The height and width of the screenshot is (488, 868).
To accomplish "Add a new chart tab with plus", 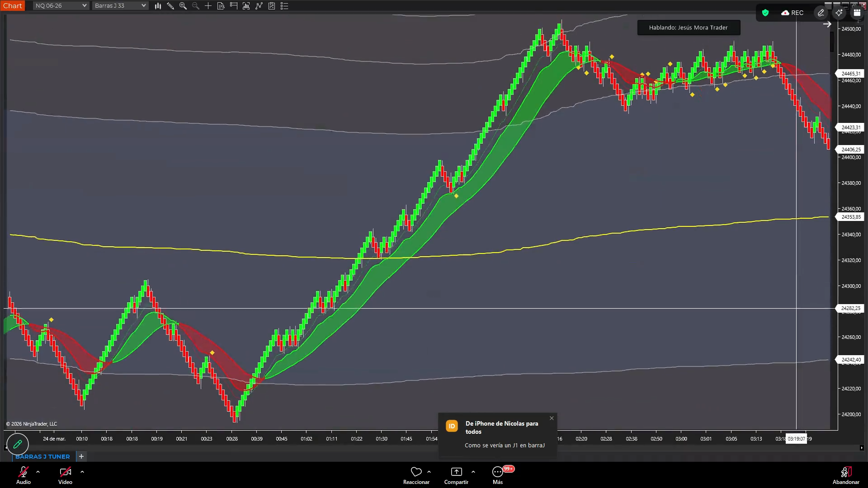I will point(81,456).
